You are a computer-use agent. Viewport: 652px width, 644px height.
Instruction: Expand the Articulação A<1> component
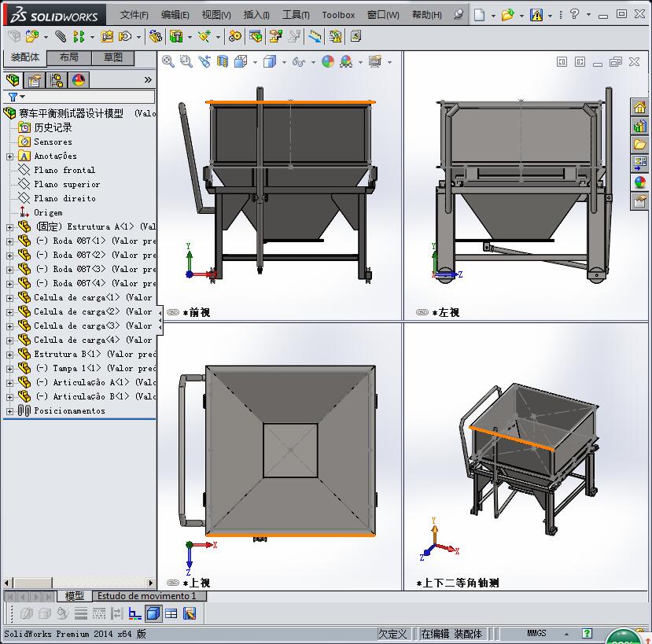[x=9, y=383]
